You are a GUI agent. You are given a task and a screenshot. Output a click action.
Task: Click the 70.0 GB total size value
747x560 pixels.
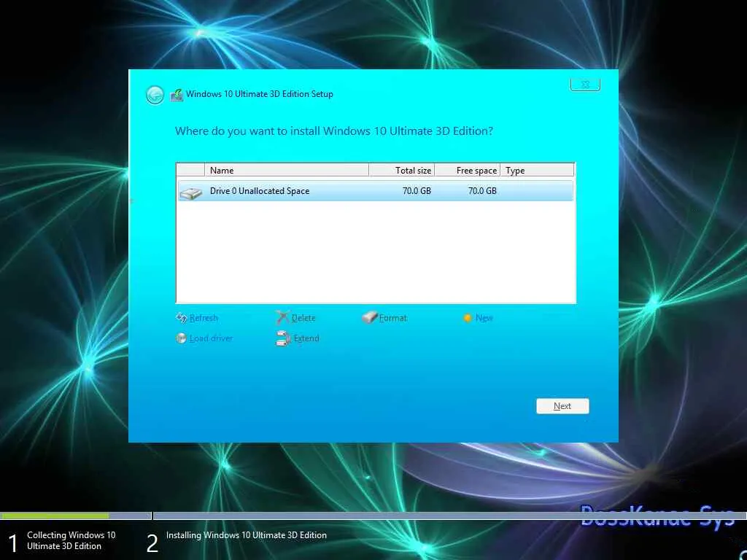(417, 191)
